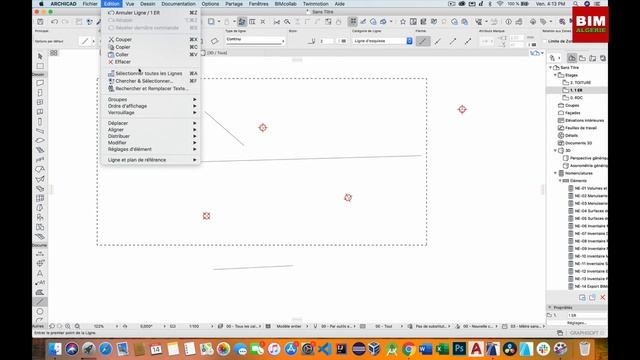The width and height of the screenshot is (640, 360).
Task: Click the Wi-Fi icon in the menu bar
Action: click(x=500, y=4)
